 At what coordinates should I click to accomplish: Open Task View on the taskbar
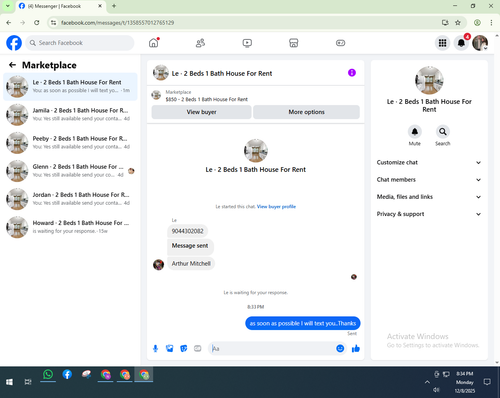pyautogui.click(x=28, y=382)
